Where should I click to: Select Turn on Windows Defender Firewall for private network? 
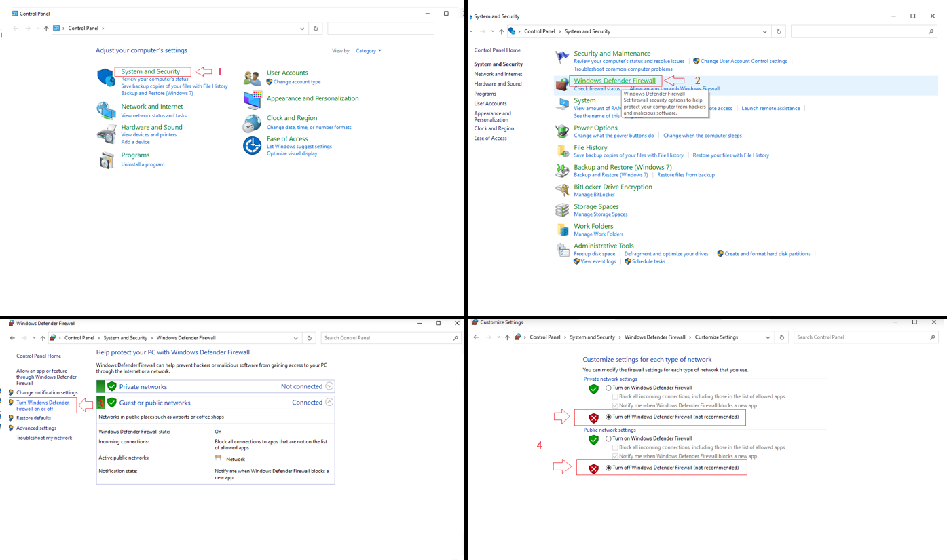click(x=608, y=388)
